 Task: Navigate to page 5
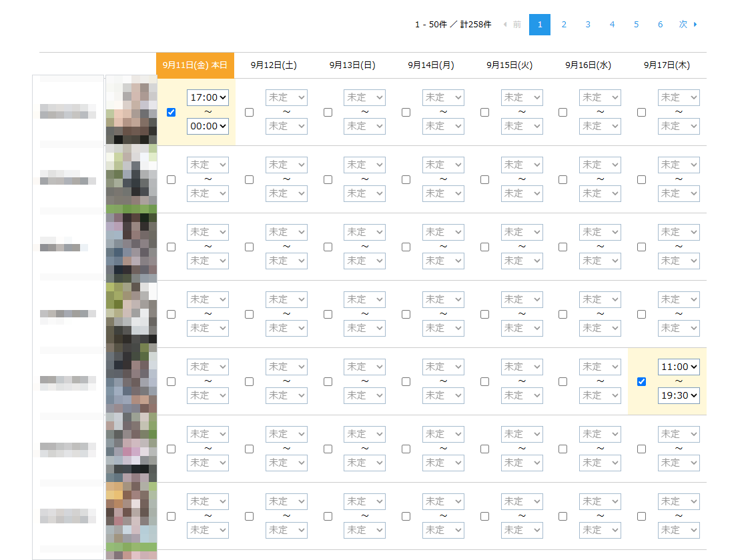(636, 25)
